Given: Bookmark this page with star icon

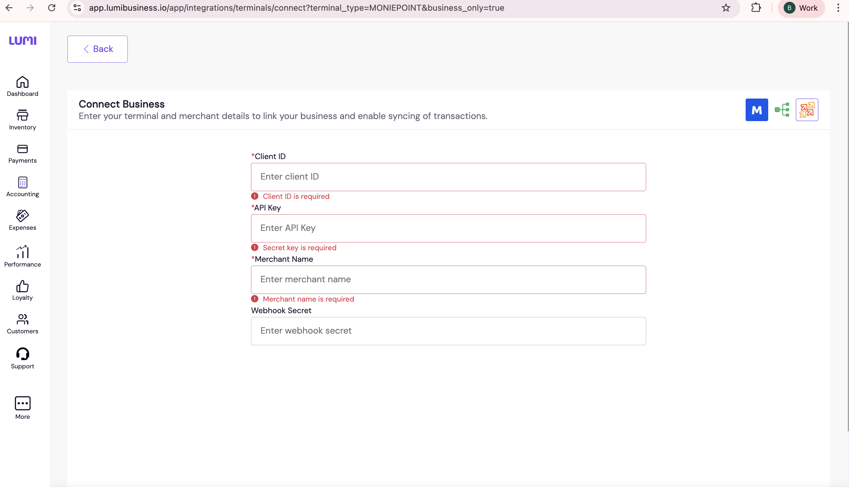Looking at the screenshot, I should [x=726, y=8].
